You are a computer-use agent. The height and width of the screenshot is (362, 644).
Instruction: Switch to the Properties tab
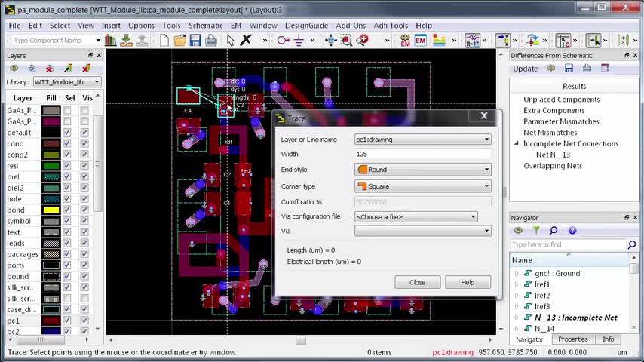coord(572,339)
